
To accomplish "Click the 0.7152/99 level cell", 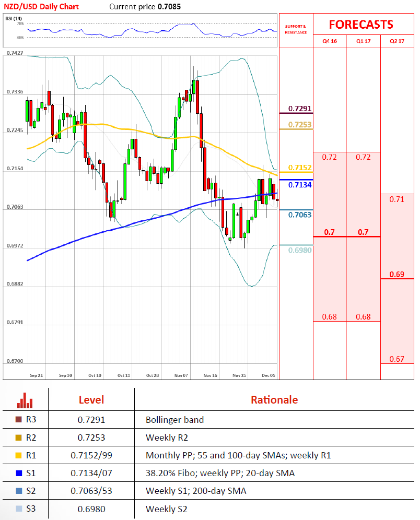I will [91, 456].
